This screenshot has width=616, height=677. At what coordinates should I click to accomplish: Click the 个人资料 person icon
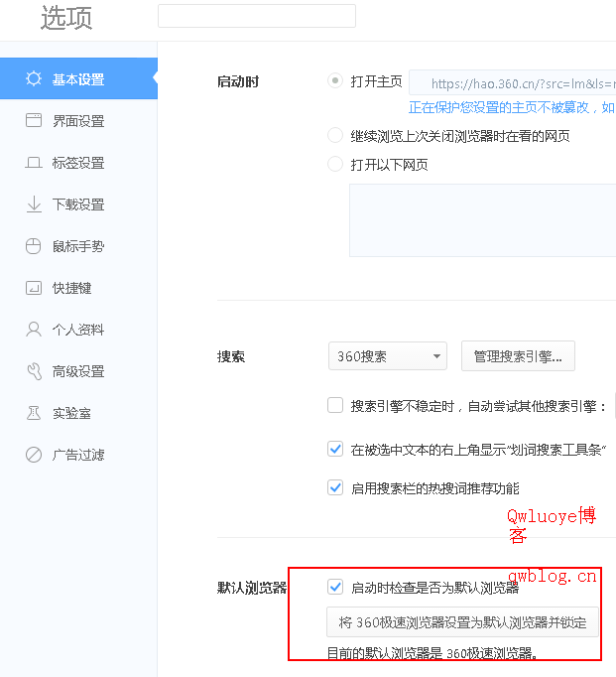pos(34,330)
